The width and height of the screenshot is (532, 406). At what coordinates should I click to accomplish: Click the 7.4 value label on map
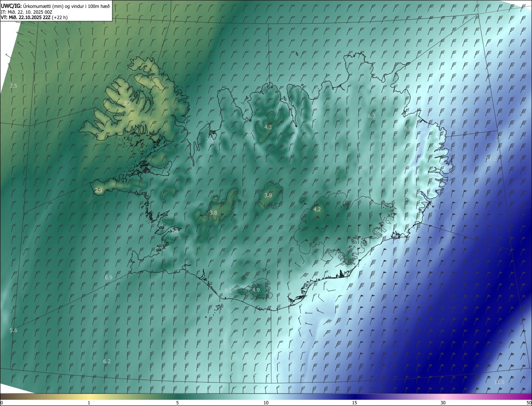point(175,231)
